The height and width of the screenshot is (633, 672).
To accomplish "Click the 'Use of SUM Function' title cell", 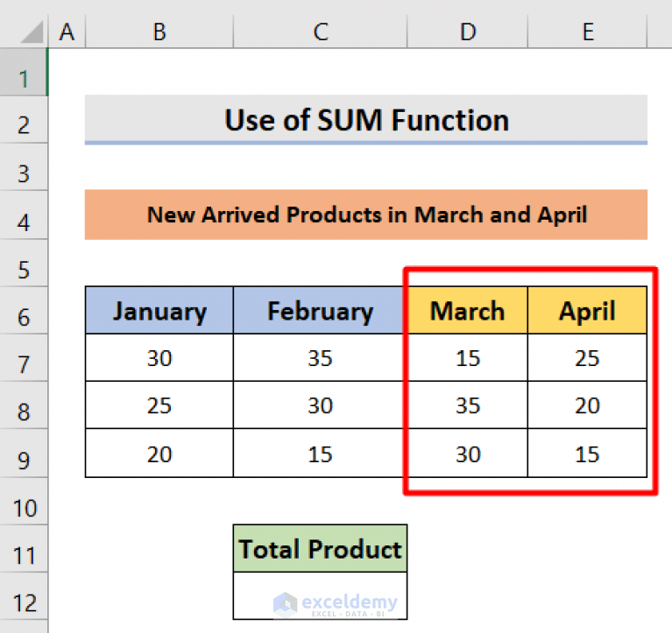I will coord(366,119).
